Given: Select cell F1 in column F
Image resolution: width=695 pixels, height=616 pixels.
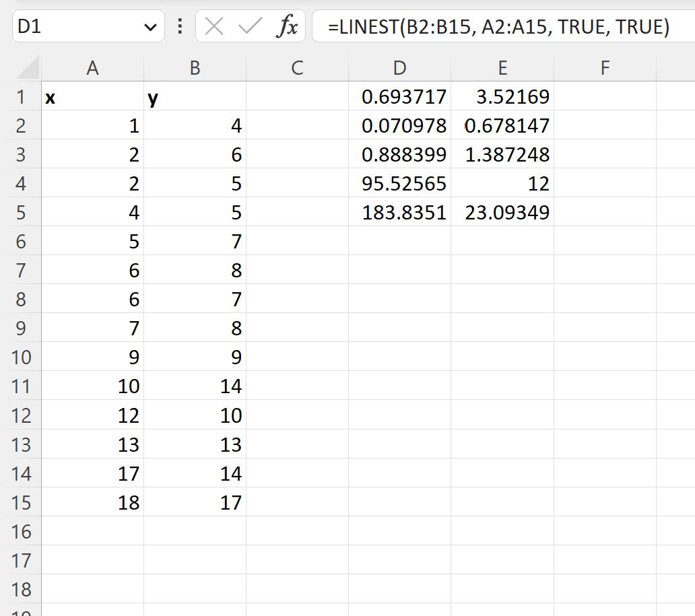Looking at the screenshot, I should tap(604, 96).
